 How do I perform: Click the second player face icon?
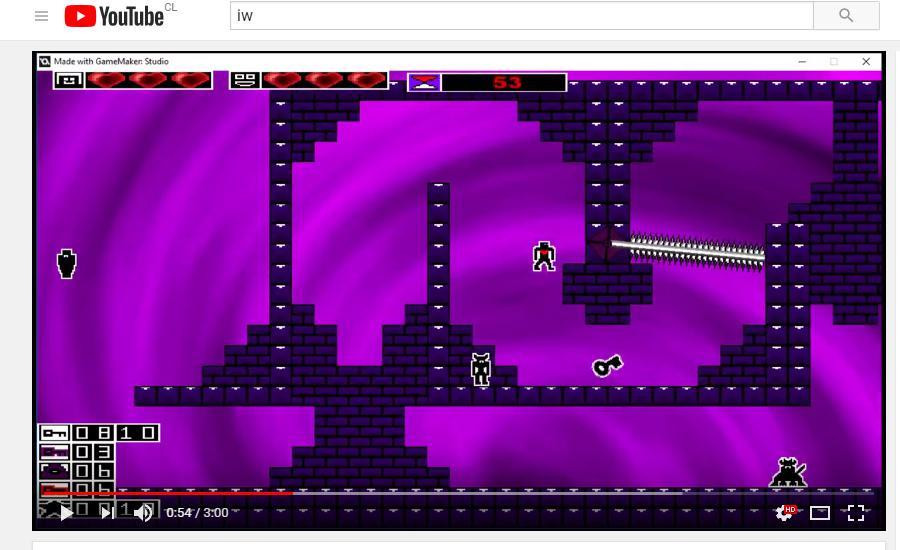tap(245, 80)
